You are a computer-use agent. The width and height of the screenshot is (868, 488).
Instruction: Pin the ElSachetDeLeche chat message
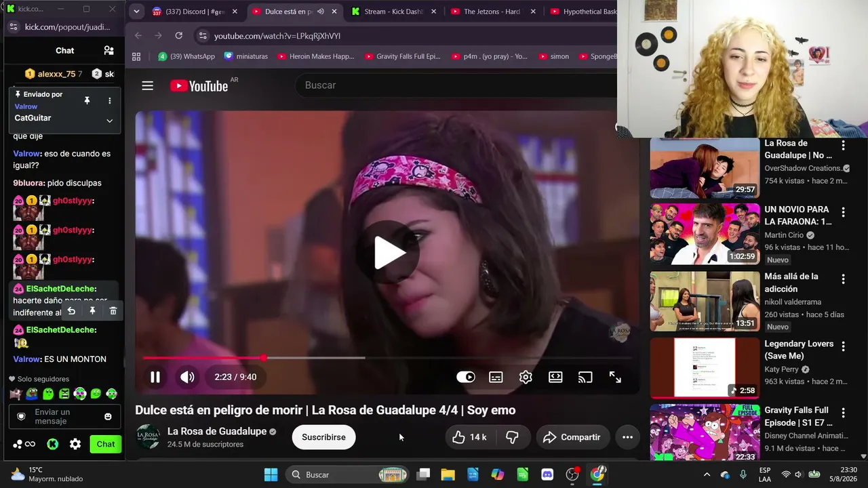(92, 311)
